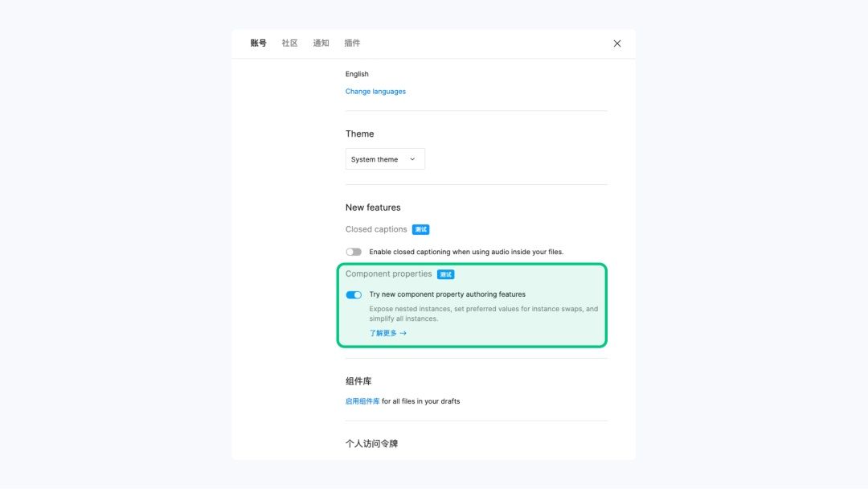Click the 测试 badge beside Component properties

pos(445,274)
